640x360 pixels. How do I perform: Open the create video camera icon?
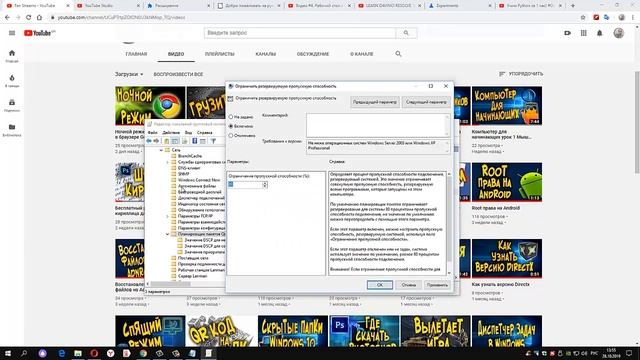(567, 33)
